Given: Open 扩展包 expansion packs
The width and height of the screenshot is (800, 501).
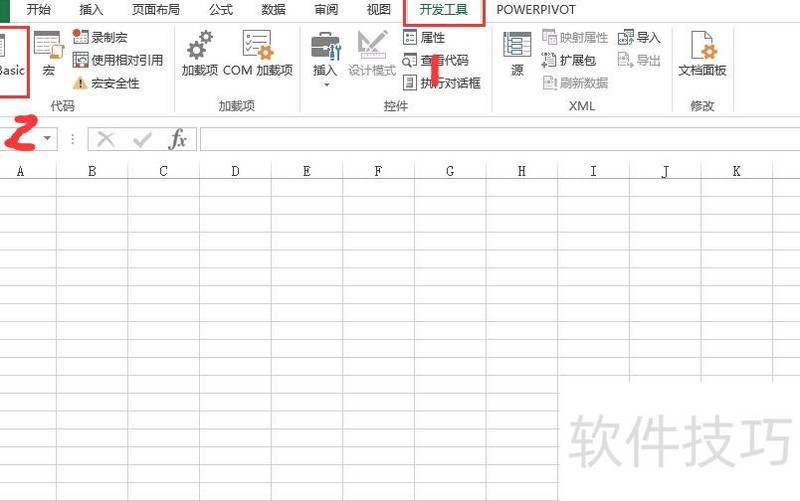Looking at the screenshot, I should tap(569, 60).
